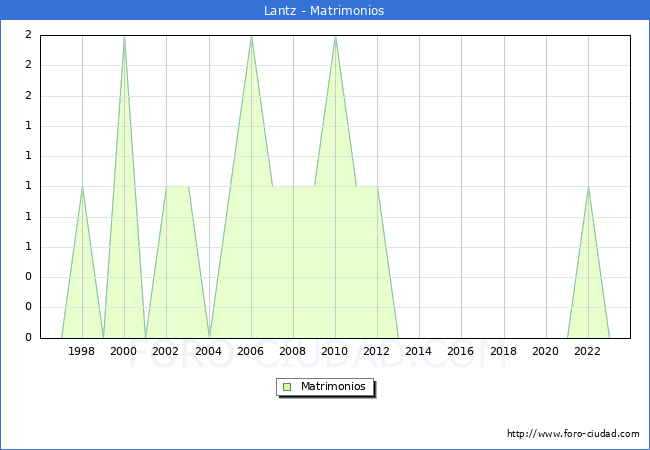Select the 2010 x-axis year label
This screenshot has height=450, width=650.
coord(335,351)
